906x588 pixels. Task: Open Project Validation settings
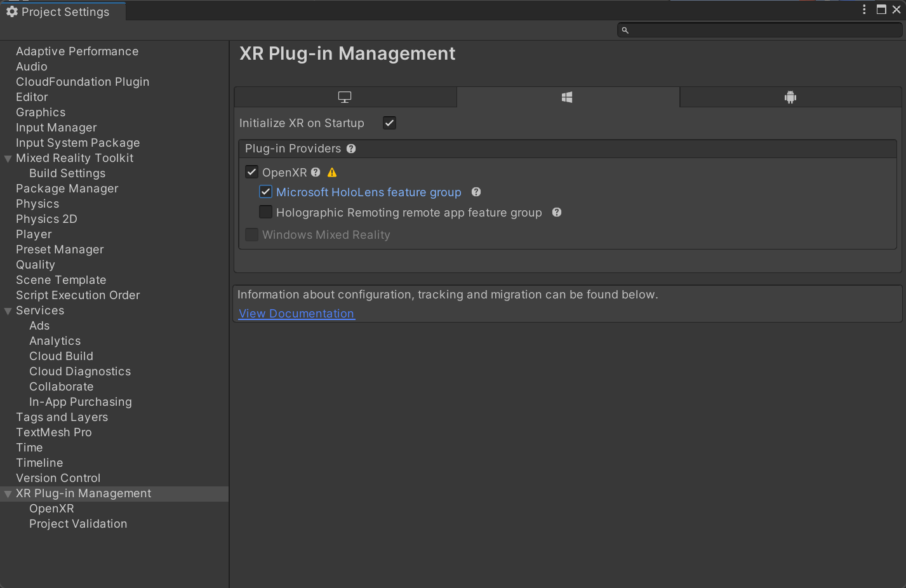point(78,524)
